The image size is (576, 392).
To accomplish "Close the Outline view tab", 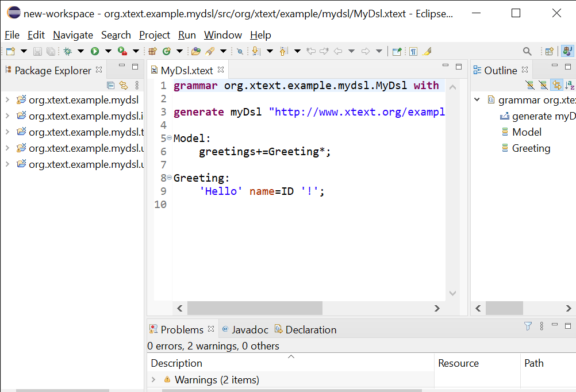I will [525, 70].
